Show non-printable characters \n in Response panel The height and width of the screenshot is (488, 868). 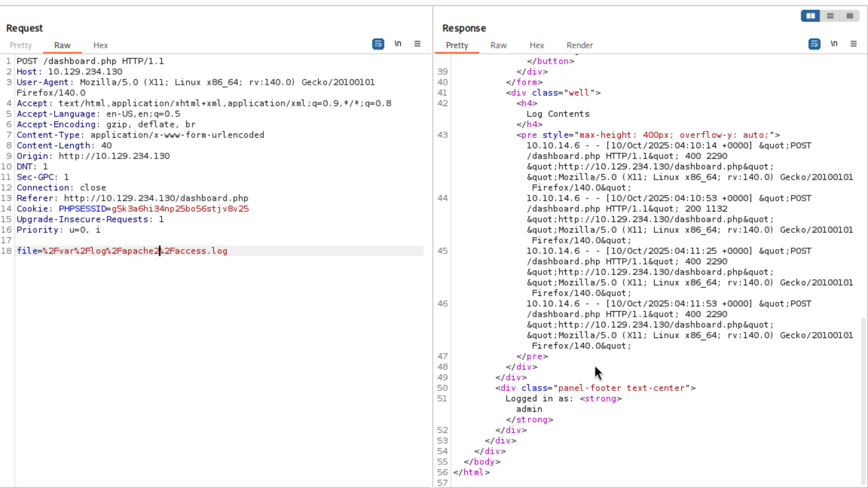[834, 44]
